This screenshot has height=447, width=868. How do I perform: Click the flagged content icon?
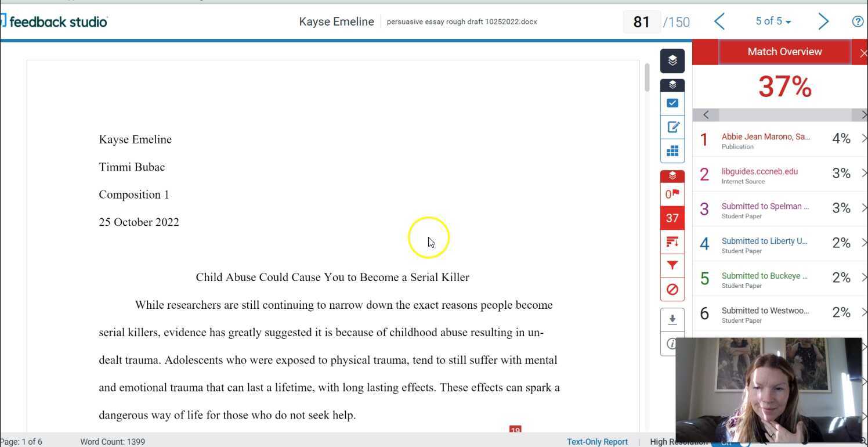coord(672,194)
